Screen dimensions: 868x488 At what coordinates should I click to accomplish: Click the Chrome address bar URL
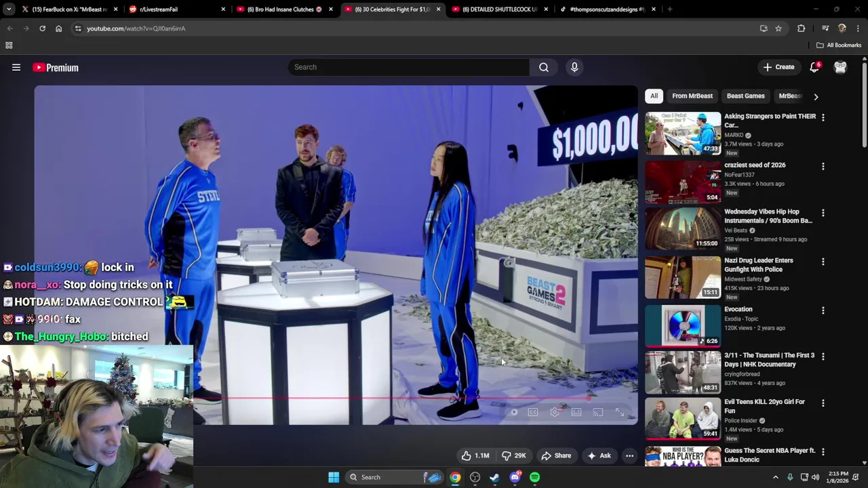136,28
